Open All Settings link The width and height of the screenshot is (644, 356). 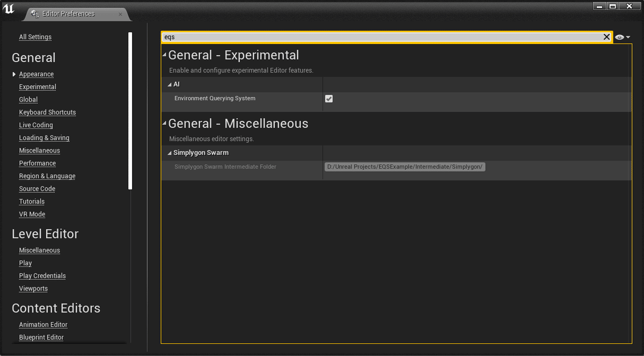[x=35, y=37]
